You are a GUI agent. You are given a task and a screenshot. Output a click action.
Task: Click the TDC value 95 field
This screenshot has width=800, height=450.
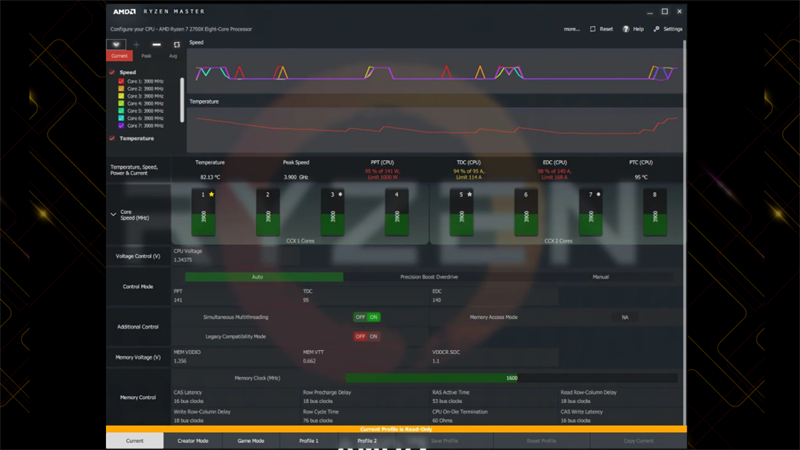point(306,300)
